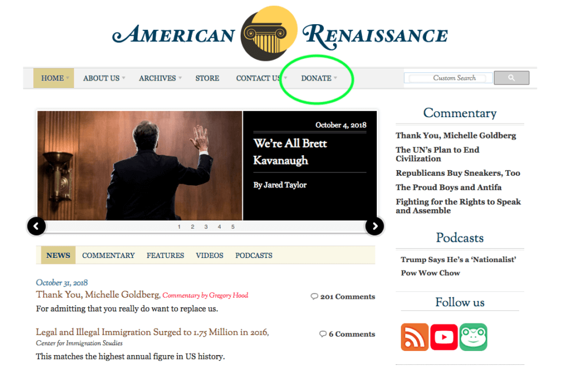Switch to the Commentary tab
This screenshot has width=588, height=370.
click(109, 255)
